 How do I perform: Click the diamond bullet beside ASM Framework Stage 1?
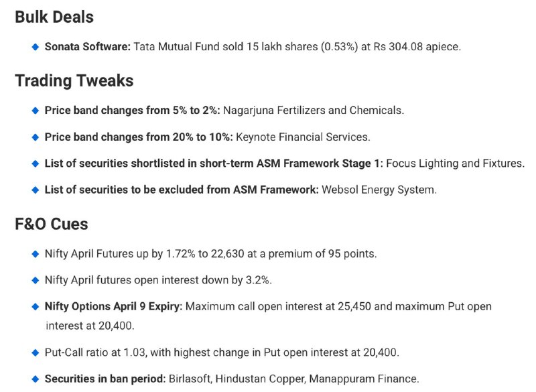[x=36, y=164]
